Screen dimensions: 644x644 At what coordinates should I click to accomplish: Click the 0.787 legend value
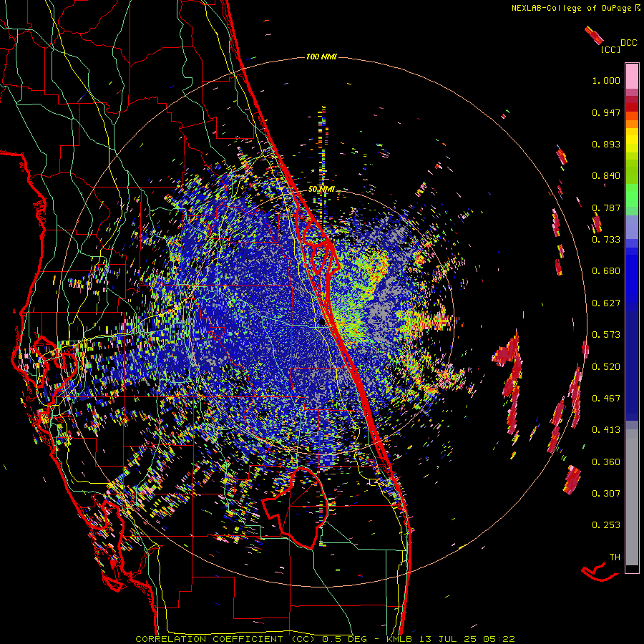[606, 208]
